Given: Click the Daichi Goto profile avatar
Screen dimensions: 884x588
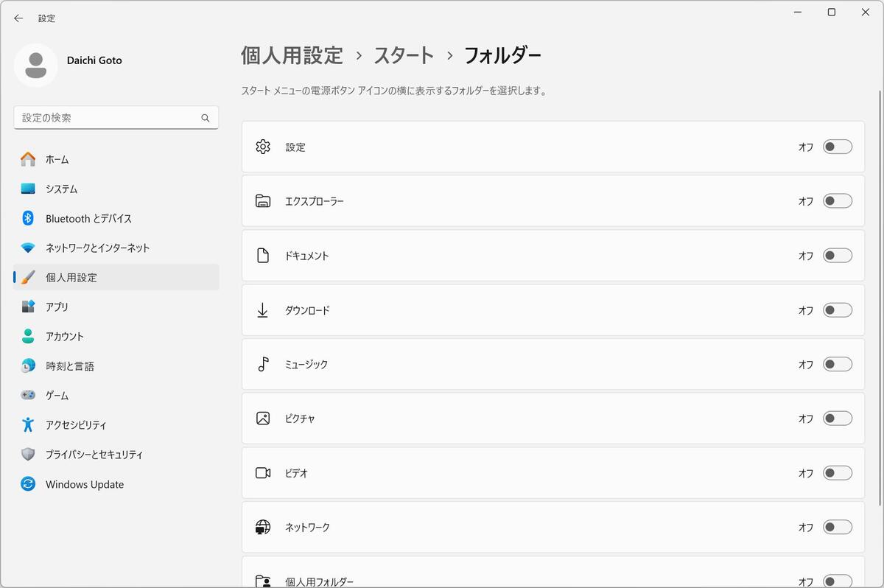Looking at the screenshot, I should point(35,65).
